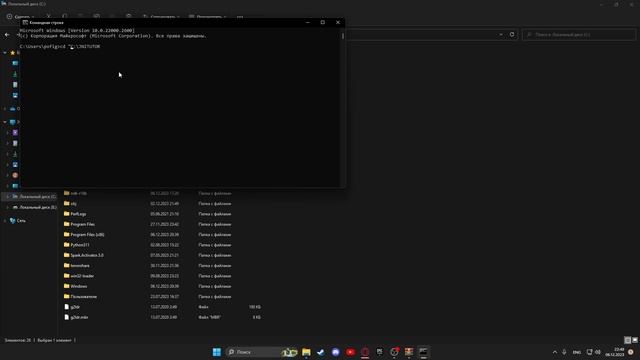Select Сеть (Network) in navigation pane
Viewport: 640px width, 360px height.
click(18, 220)
